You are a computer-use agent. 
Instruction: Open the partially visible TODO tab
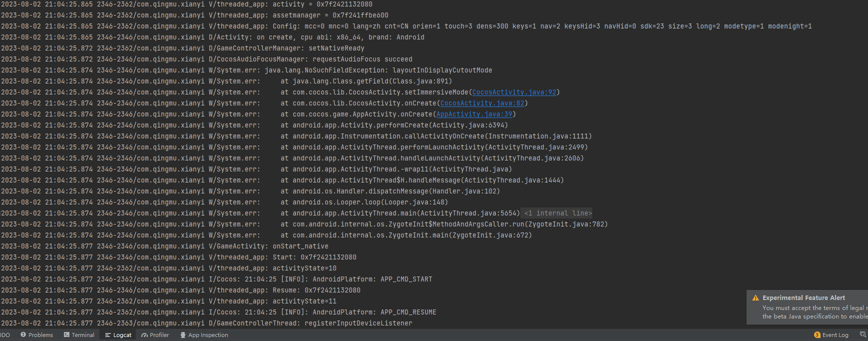point(5,335)
